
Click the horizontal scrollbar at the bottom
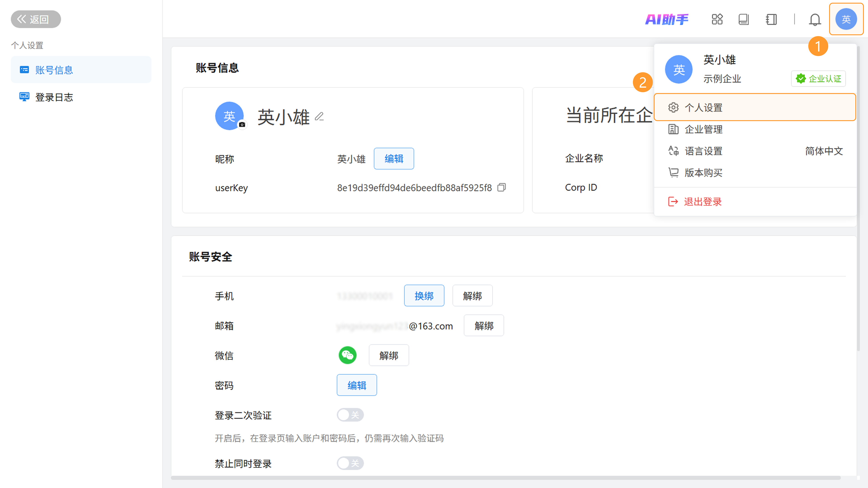505,478
